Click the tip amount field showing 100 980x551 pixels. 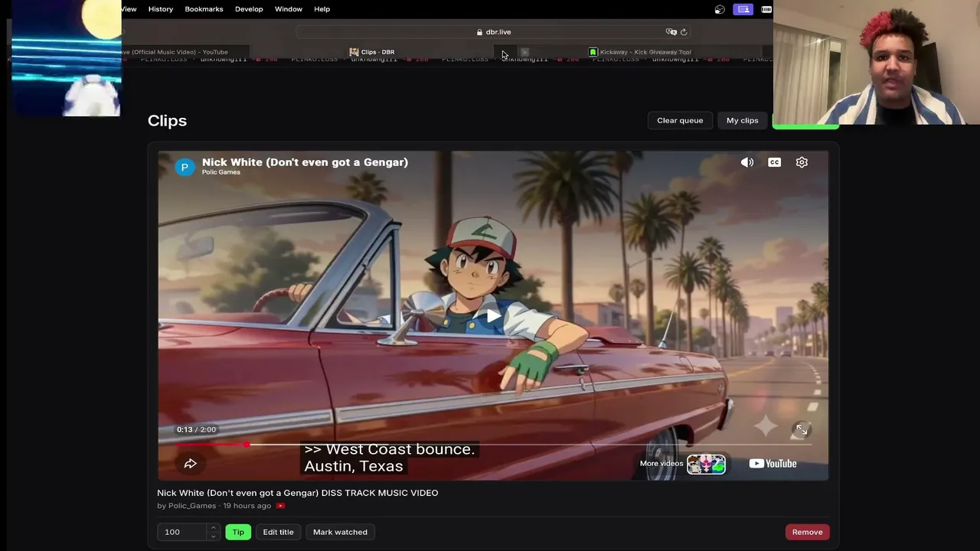point(184,532)
